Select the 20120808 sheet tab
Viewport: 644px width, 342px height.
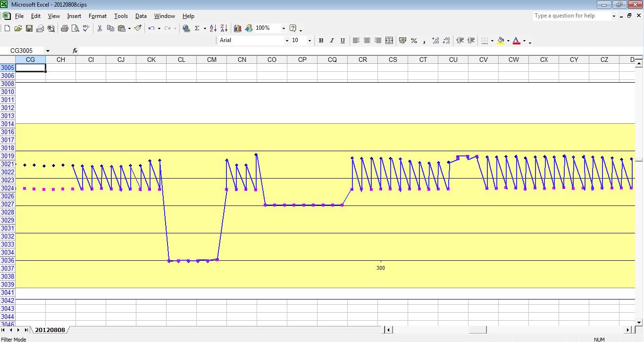pyautogui.click(x=50, y=330)
